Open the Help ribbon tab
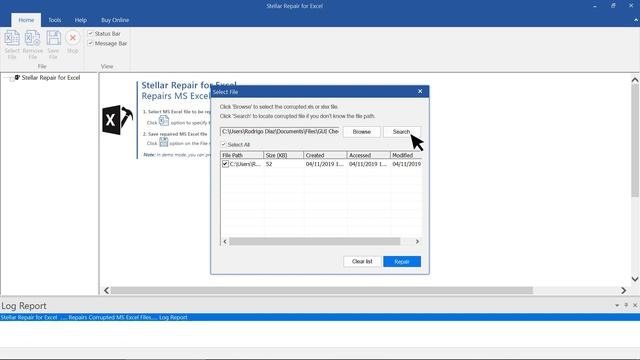Screen dimensions: 640x360 [x=81, y=20]
